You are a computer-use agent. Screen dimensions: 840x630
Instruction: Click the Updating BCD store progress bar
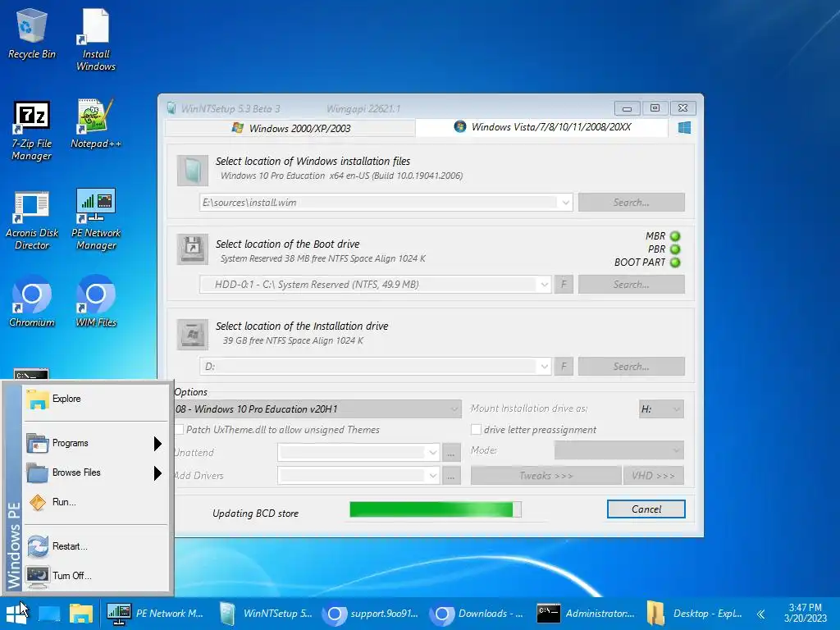(x=435, y=509)
